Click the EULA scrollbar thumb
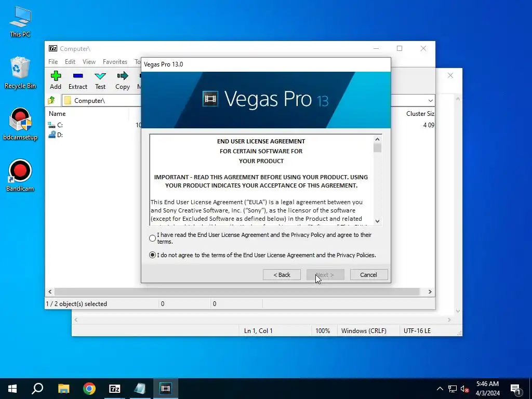The width and height of the screenshot is (532, 399). tap(377, 148)
